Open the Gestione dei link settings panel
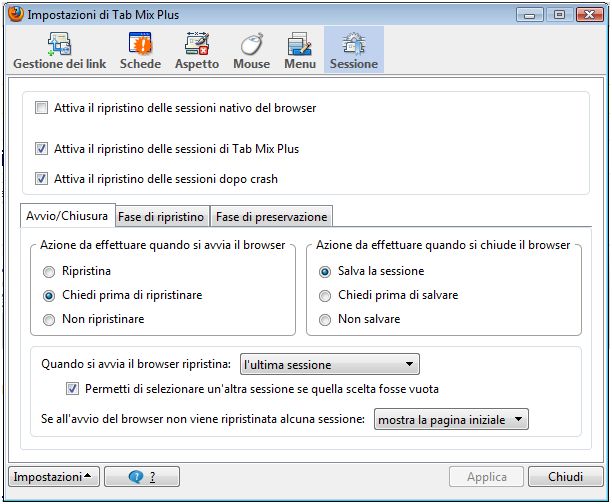 pos(61,50)
